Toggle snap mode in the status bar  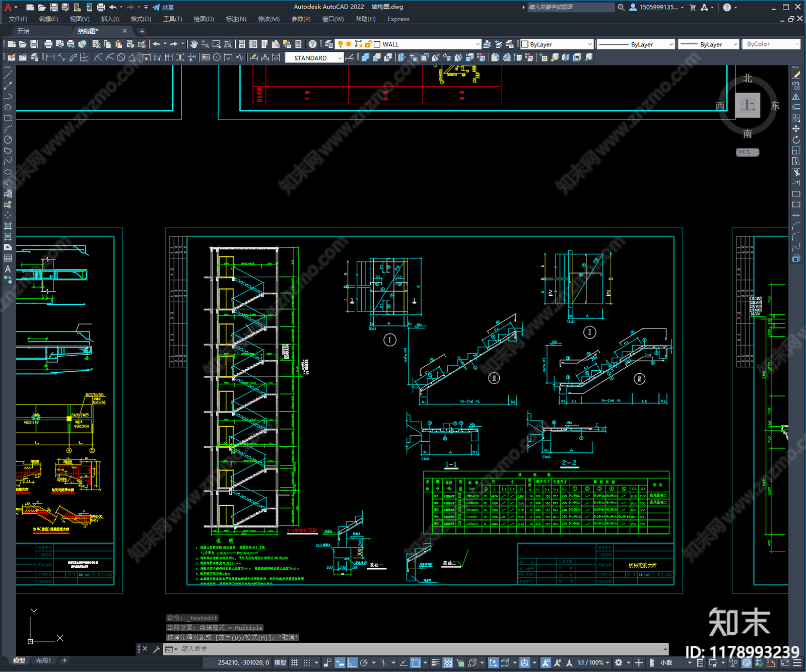click(x=306, y=662)
